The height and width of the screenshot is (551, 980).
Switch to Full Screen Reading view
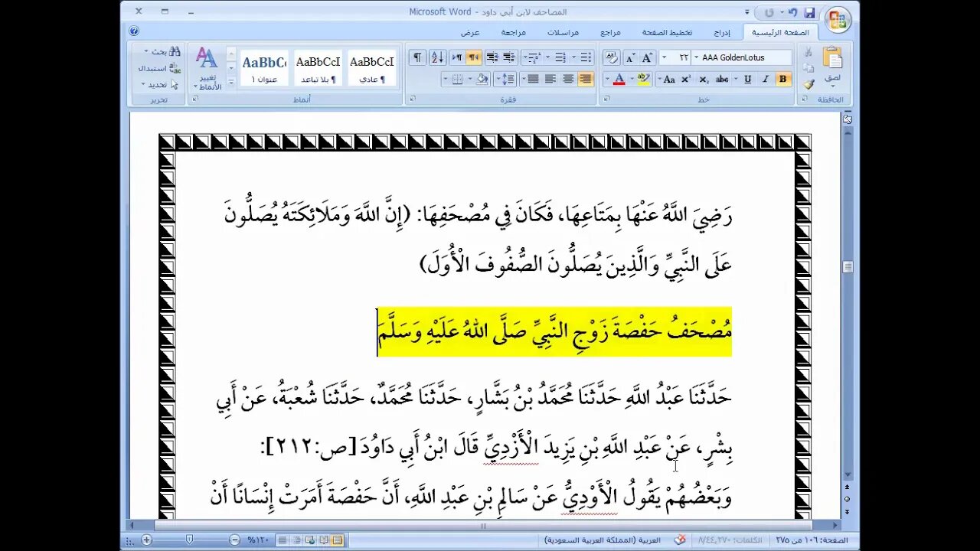tap(324, 540)
